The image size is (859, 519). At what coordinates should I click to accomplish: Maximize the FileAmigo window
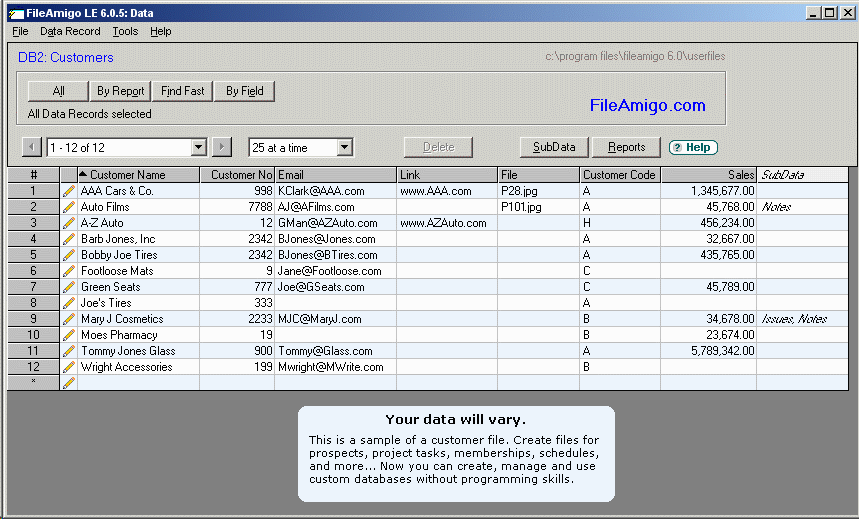click(x=830, y=13)
